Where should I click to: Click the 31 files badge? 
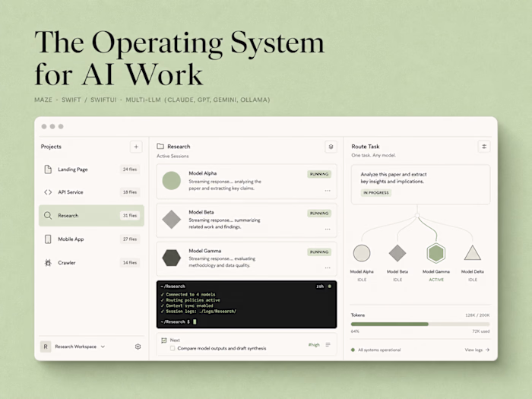click(x=130, y=215)
